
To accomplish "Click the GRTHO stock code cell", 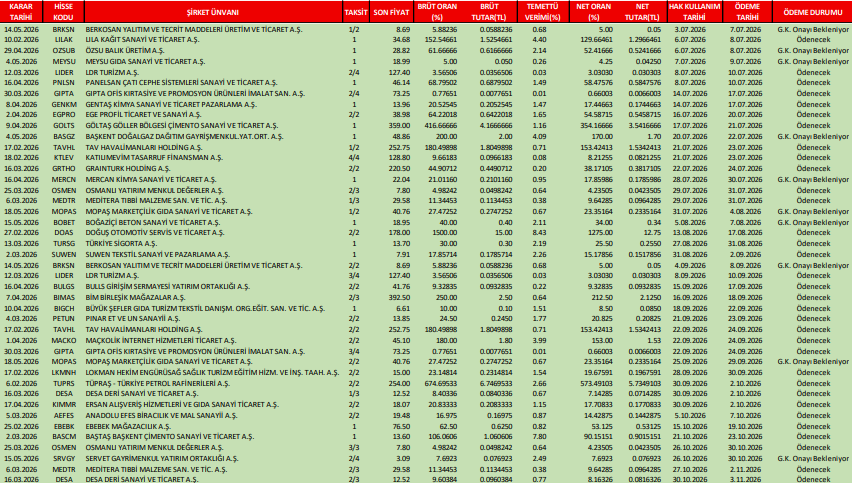I will (x=64, y=168).
